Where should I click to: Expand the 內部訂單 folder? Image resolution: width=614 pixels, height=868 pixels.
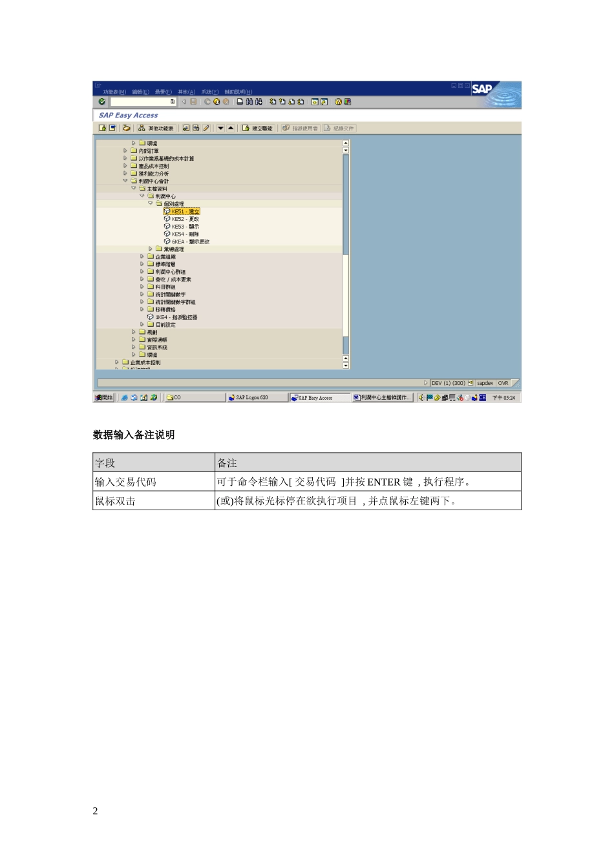[125, 150]
